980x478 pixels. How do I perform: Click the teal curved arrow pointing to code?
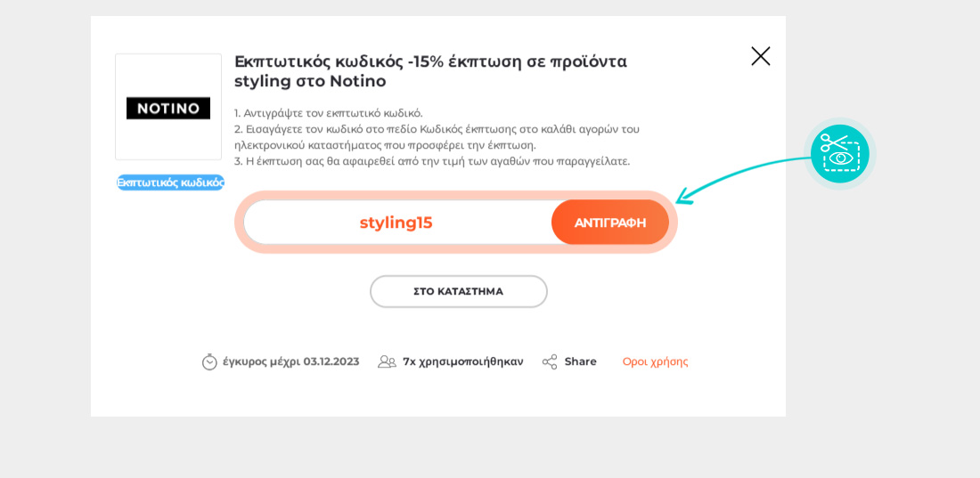pos(744,180)
